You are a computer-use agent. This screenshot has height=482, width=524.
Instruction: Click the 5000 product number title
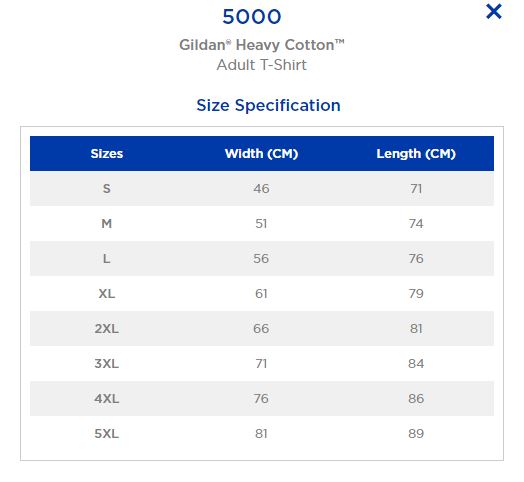[x=252, y=17]
